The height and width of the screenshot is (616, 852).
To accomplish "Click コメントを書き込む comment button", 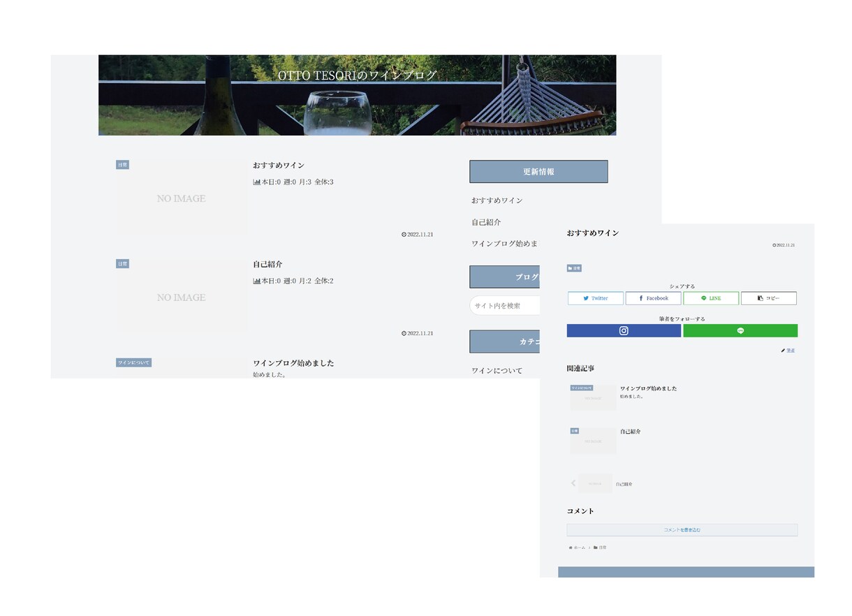I will click(682, 530).
